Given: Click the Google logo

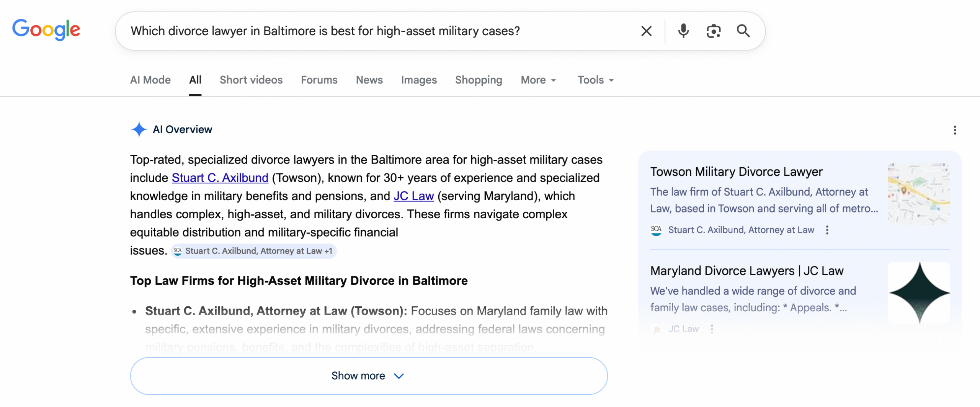Looking at the screenshot, I should click(46, 30).
